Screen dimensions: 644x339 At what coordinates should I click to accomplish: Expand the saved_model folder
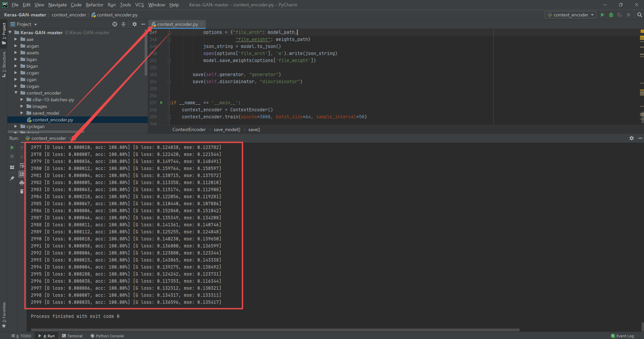[22, 113]
